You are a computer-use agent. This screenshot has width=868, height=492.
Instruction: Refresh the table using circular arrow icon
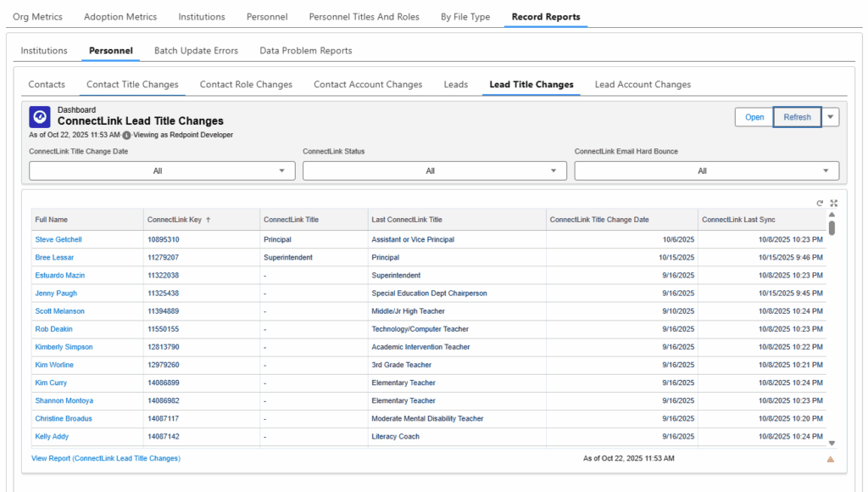tap(818, 203)
